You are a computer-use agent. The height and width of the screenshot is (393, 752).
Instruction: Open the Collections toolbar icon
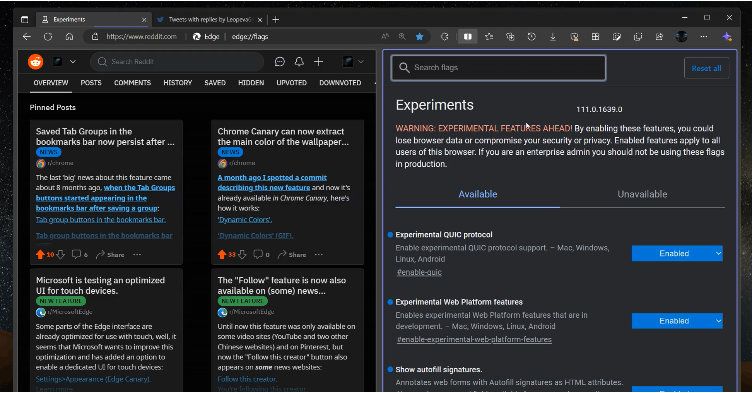(x=510, y=36)
